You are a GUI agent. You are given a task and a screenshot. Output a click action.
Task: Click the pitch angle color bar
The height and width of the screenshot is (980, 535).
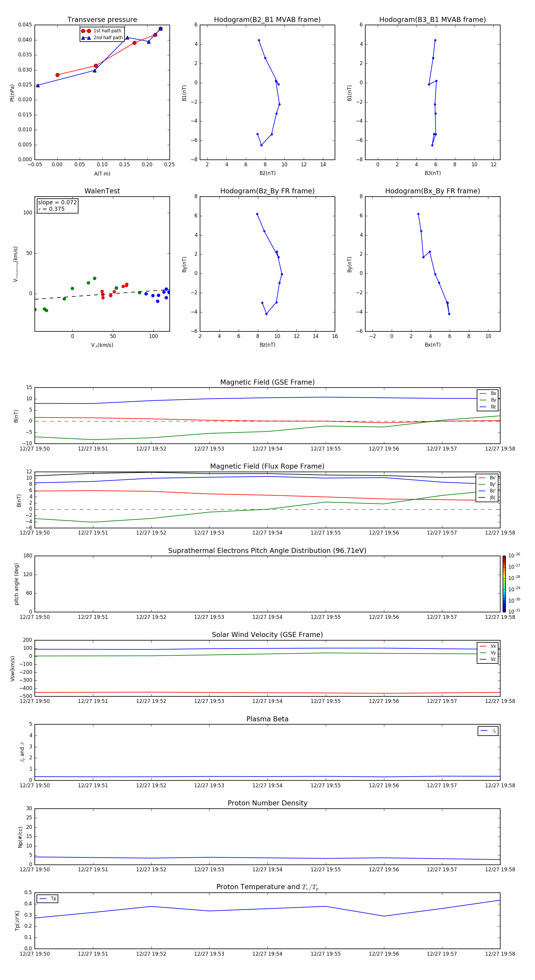(504, 584)
